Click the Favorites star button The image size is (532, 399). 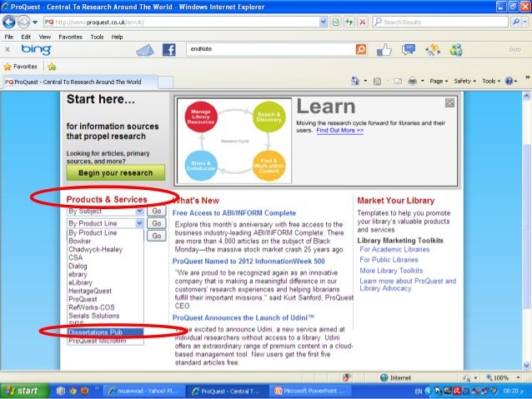[x=20, y=67]
